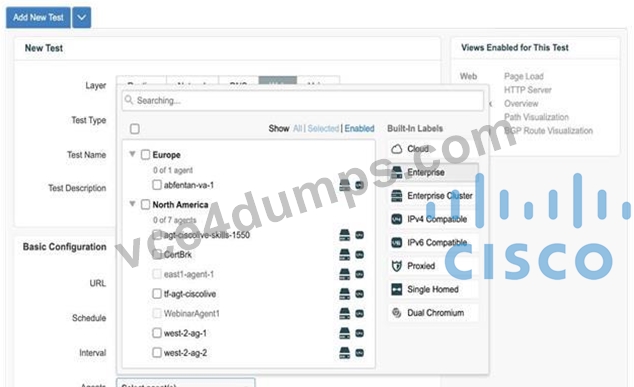634x387 pixels.
Task: Pick the Single Homed label icon
Action: coord(397,289)
